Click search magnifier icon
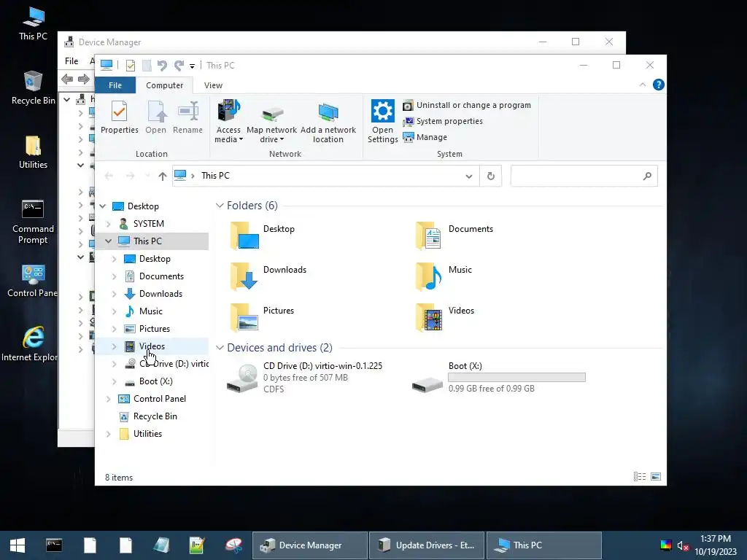 click(647, 176)
